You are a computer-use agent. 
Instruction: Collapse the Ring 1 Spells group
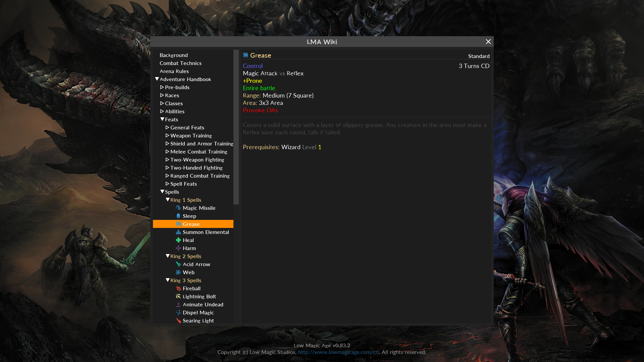coord(168,200)
